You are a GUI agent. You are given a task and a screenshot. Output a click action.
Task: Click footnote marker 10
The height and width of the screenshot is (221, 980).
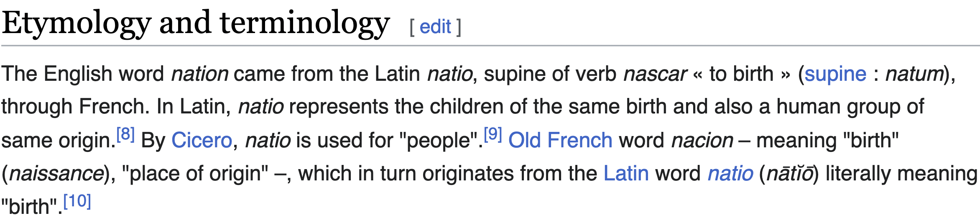coord(77,201)
